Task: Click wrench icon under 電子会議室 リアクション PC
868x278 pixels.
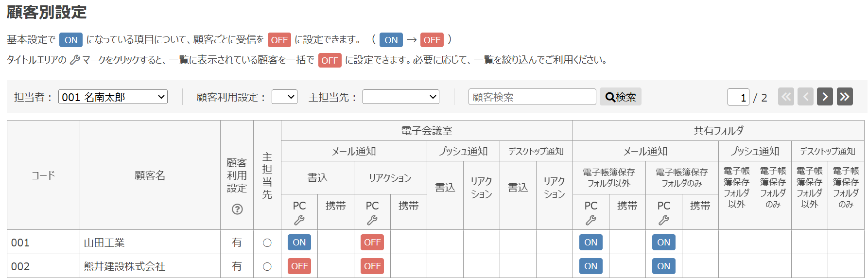Action: (372, 220)
